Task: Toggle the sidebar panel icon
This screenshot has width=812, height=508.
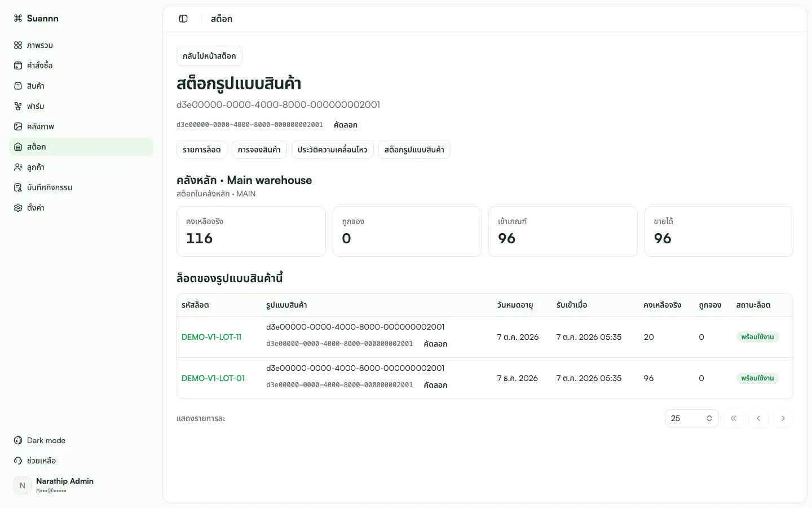Action: [183, 19]
